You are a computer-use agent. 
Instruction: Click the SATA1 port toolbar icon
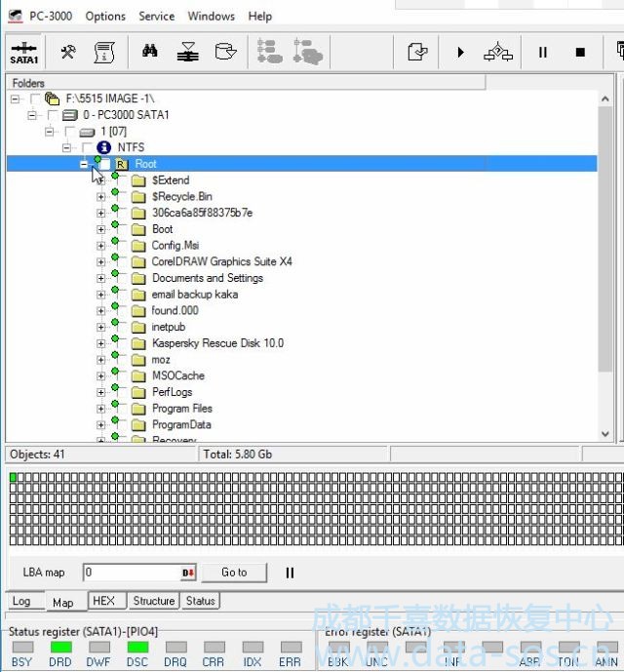coord(23,53)
